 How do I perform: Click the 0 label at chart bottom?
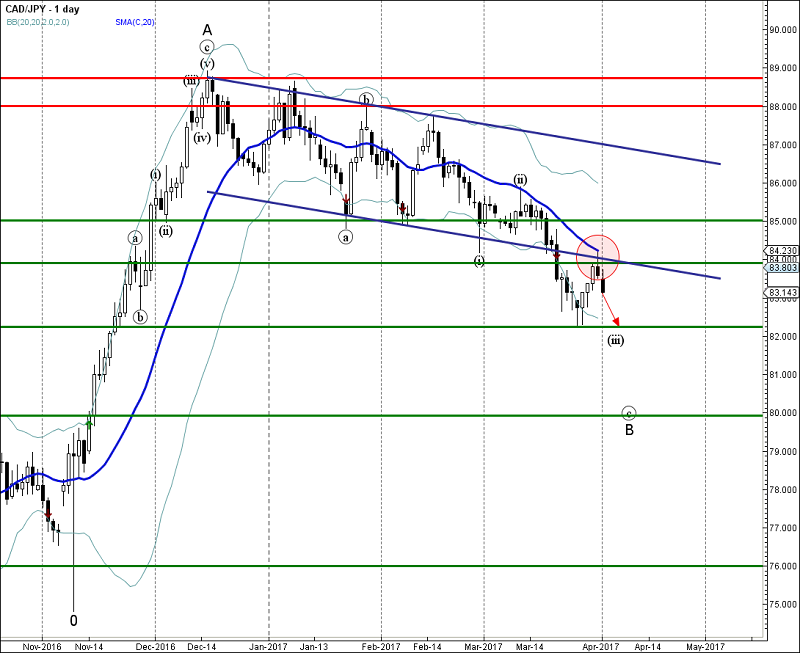click(x=74, y=618)
